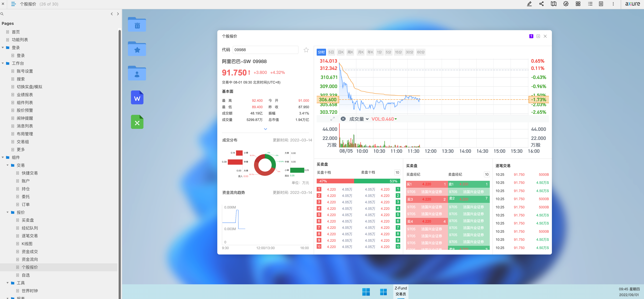The image size is (644, 299).
Task: Collapse the 登录 folder in Pages tree
Action: click(x=3, y=48)
